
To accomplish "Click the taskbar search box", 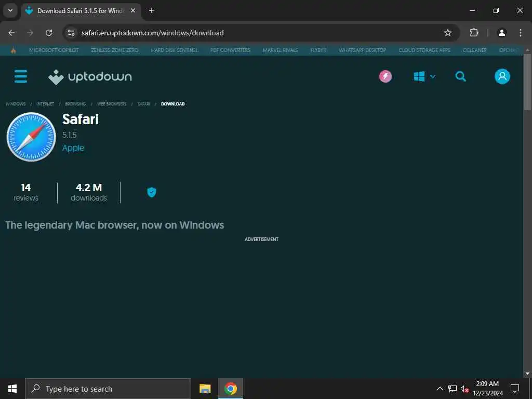I will point(108,389).
